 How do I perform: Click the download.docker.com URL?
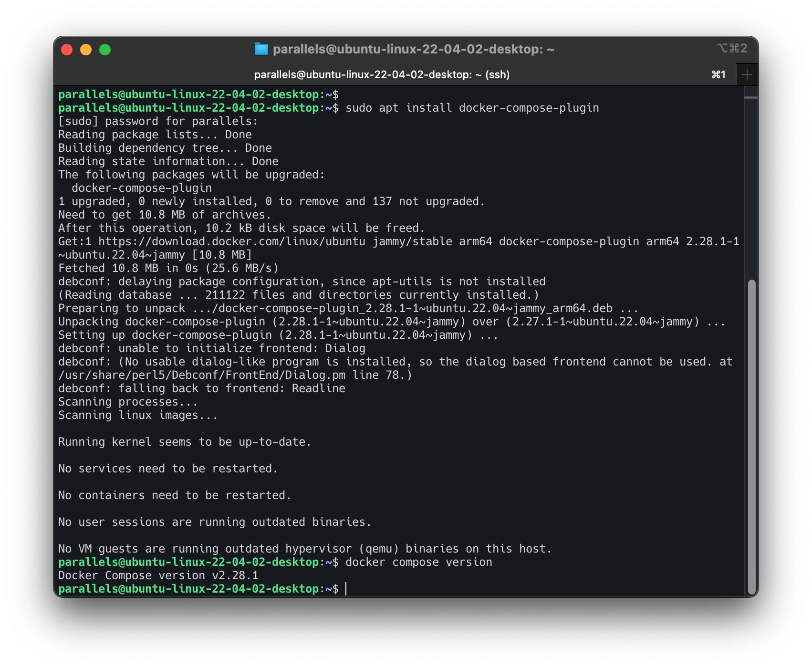point(232,241)
